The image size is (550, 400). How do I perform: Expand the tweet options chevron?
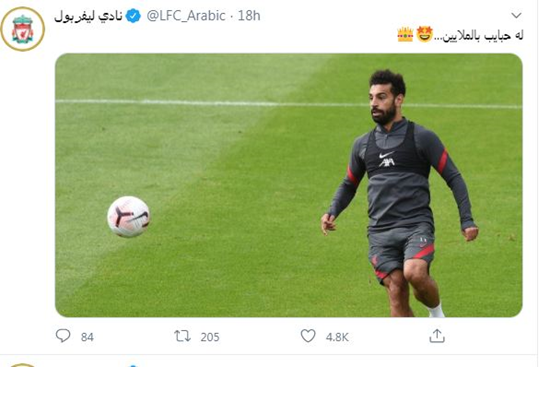coord(516,15)
